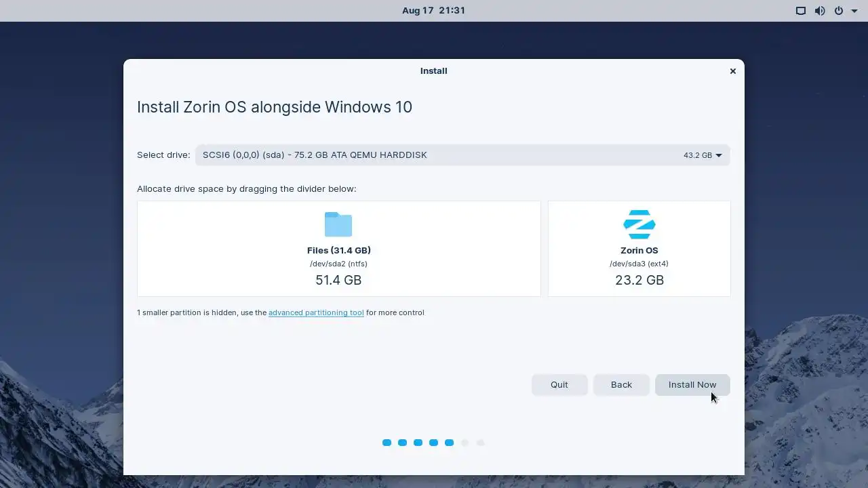Viewport: 868px width, 488px height.
Task: Open the advanced partitioning tool link
Action: pyautogui.click(x=316, y=312)
